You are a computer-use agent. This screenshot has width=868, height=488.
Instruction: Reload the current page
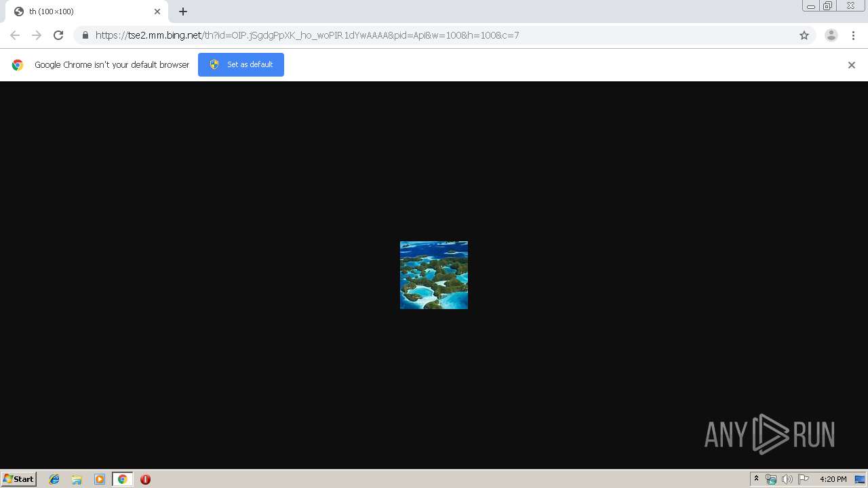(58, 35)
